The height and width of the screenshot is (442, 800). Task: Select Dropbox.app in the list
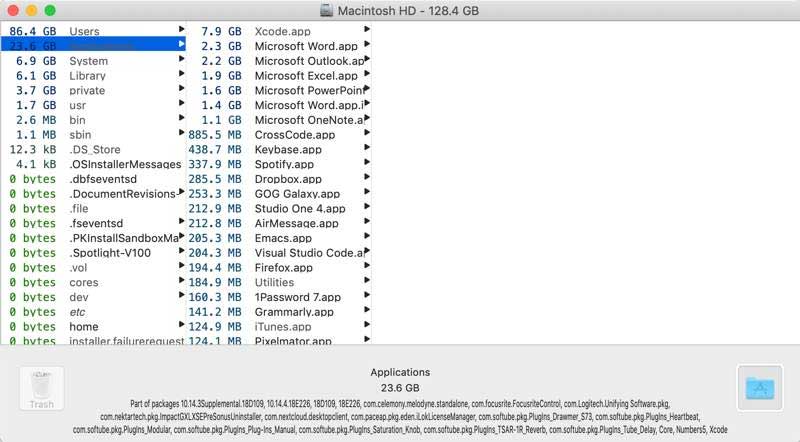pyautogui.click(x=279, y=179)
